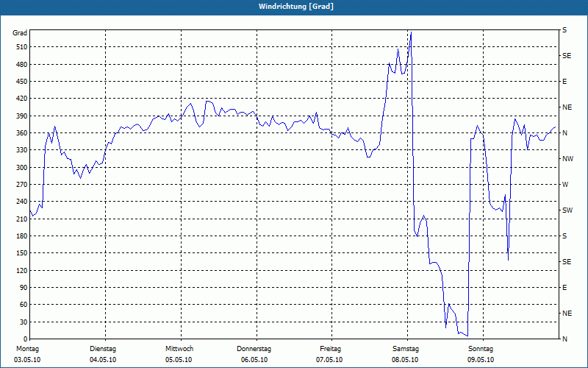588x368 pixels.
Task: Click the 180 y-axis value
Action: [x=22, y=236]
